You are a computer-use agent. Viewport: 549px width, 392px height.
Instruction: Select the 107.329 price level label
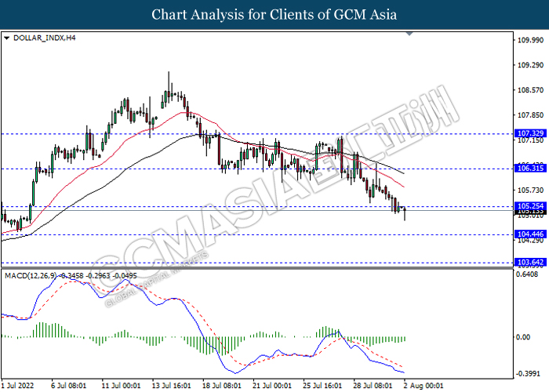click(x=530, y=133)
